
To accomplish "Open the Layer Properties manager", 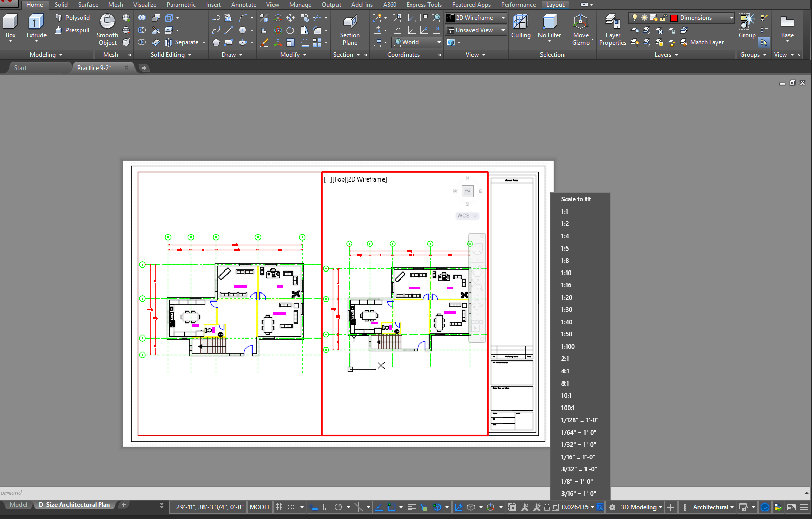I will click(613, 30).
